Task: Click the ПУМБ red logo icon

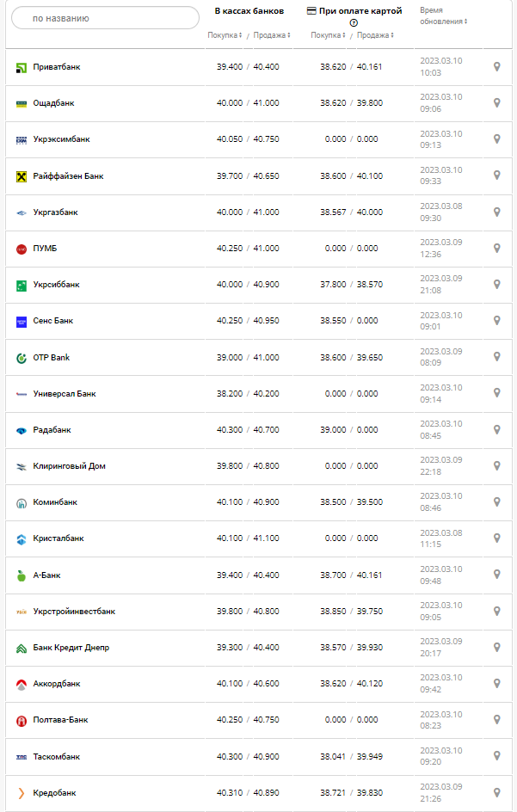Action: click(x=22, y=249)
